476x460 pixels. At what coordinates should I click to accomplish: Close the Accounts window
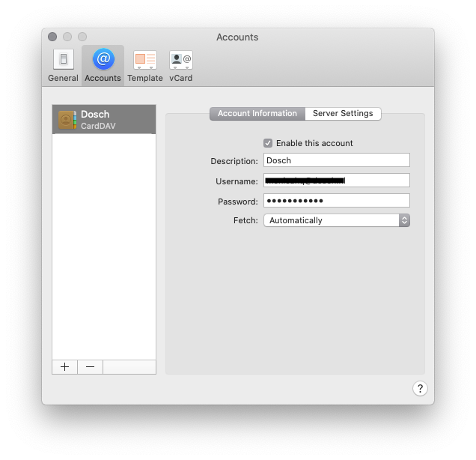click(52, 37)
